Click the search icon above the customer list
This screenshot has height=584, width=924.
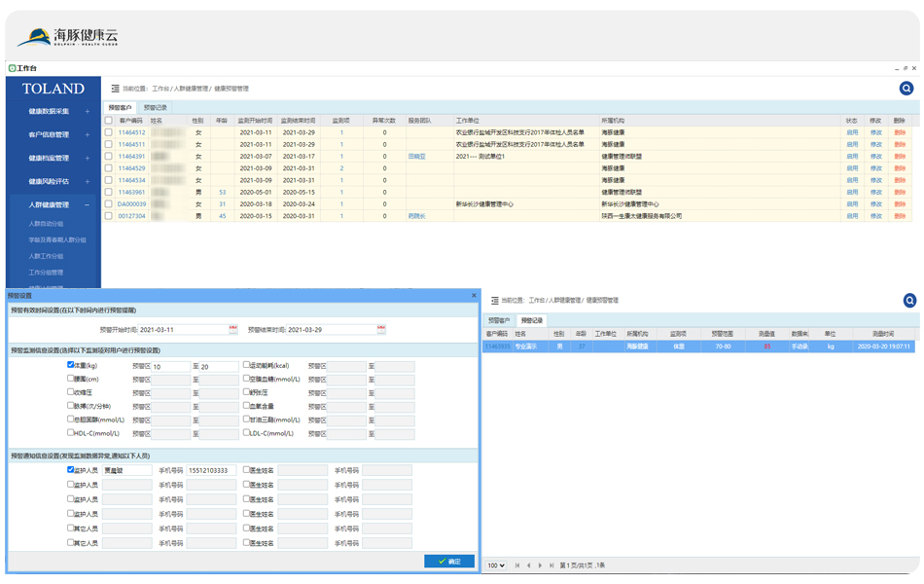[906, 89]
